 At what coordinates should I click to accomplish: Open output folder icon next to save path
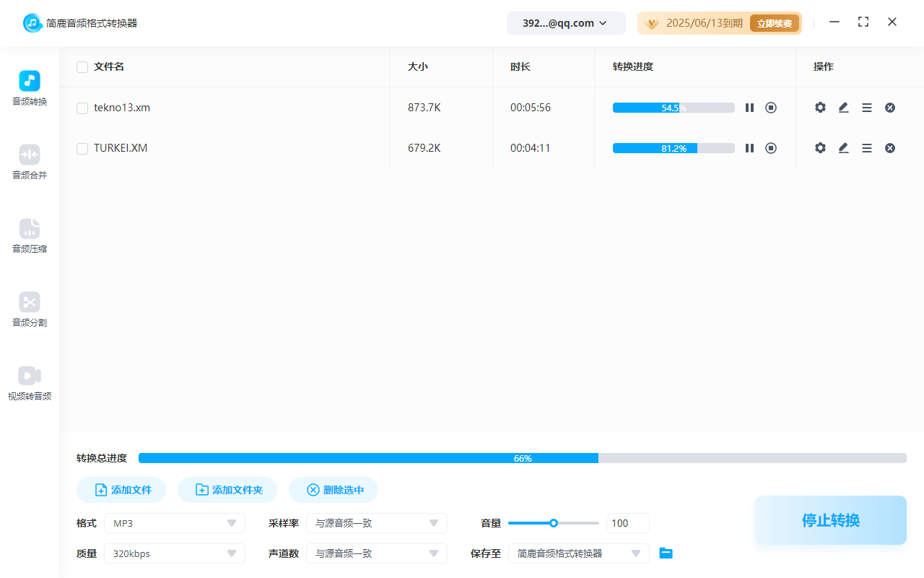coord(666,553)
